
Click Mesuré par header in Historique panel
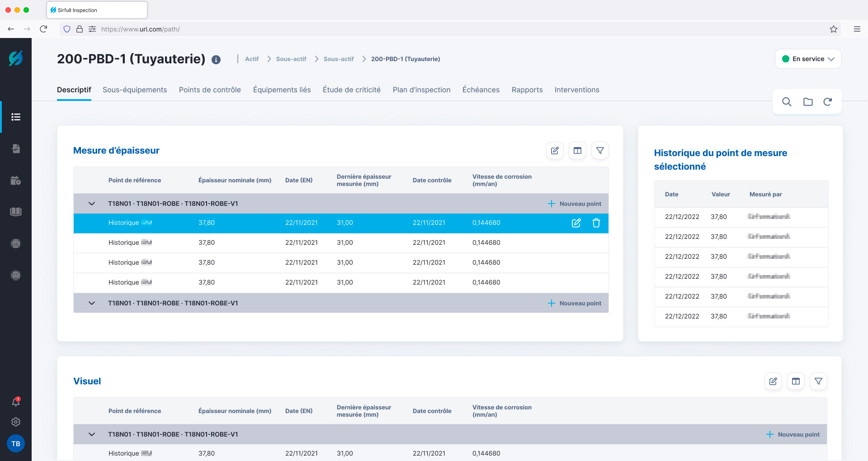[x=765, y=194]
